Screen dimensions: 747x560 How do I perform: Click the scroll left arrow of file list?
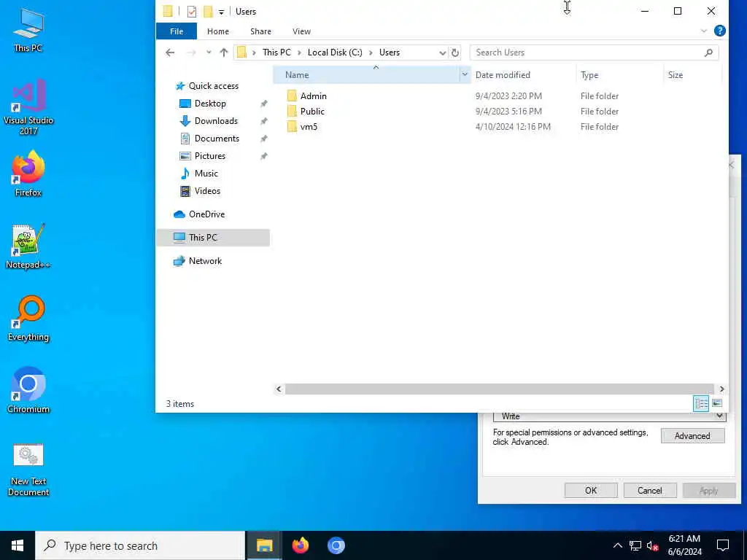(279, 389)
